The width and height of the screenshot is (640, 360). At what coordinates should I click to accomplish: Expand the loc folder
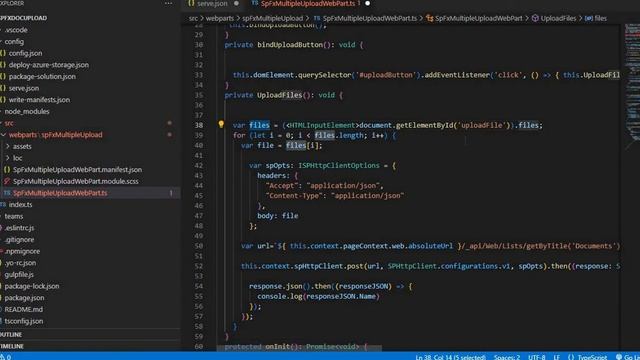(18, 158)
